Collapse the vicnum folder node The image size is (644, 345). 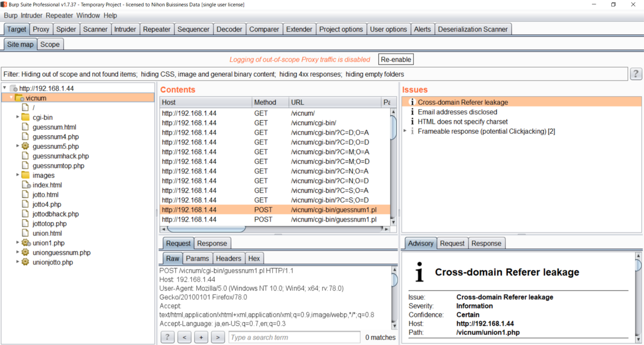11,98
